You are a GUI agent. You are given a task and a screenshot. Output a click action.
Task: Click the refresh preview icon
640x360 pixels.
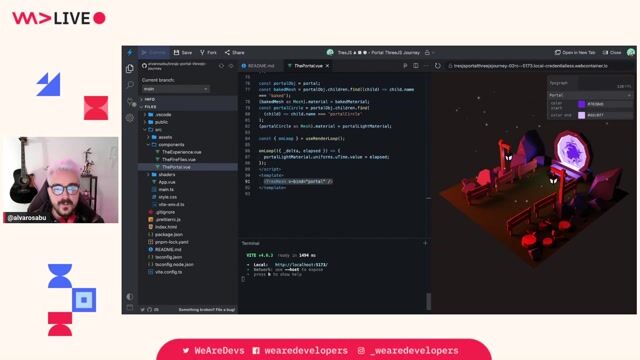(438, 66)
